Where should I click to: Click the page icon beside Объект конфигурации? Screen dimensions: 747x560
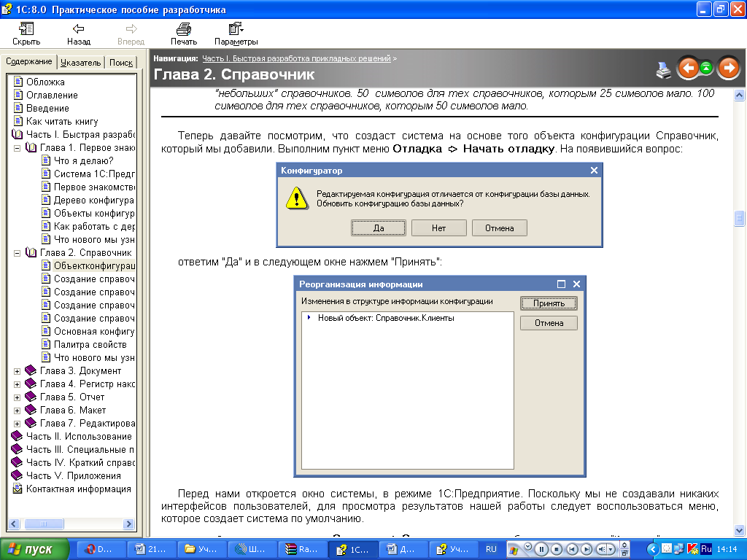[x=46, y=265]
